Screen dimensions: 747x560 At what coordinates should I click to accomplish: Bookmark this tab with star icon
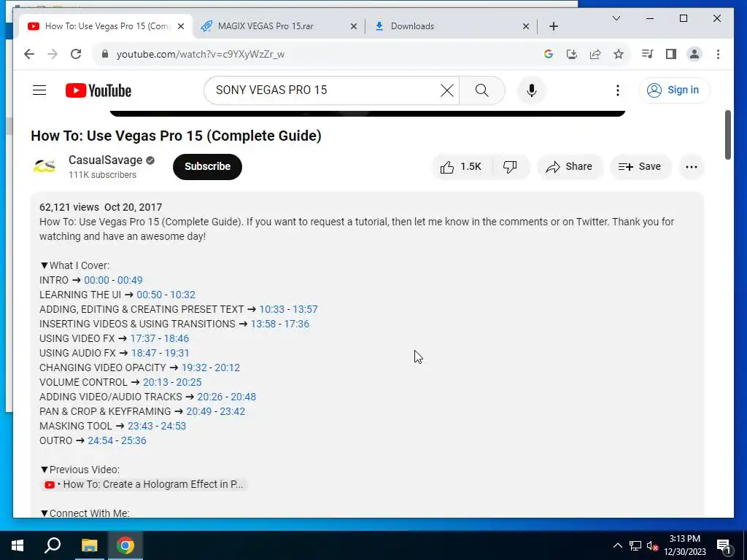[x=619, y=54]
